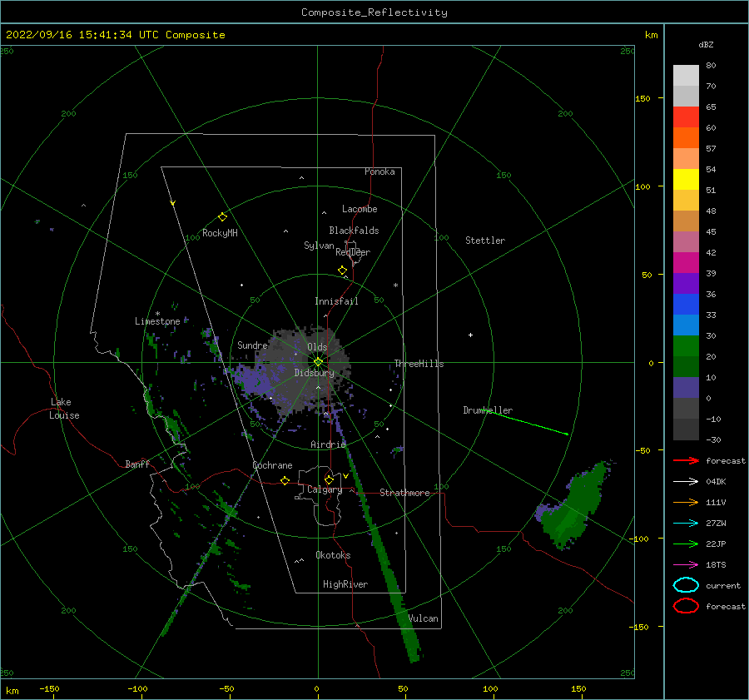This screenshot has width=749, height=700.
Task: Click the Lacombe label
Action: point(360,209)
